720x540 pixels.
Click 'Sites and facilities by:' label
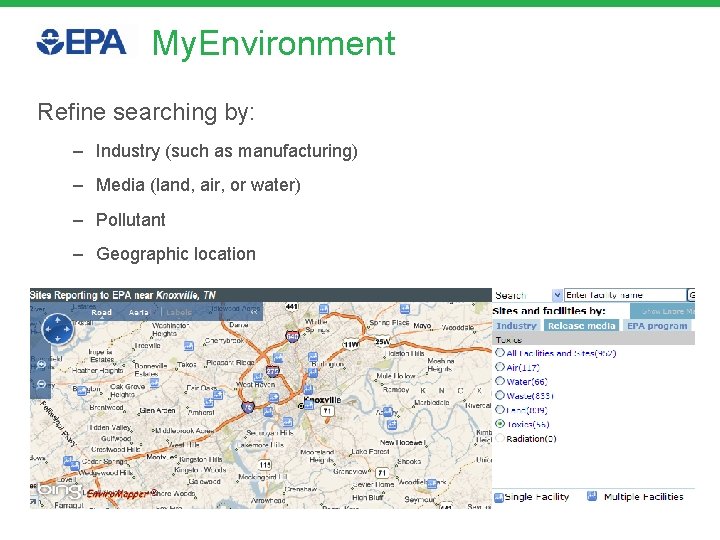point(549,311)
